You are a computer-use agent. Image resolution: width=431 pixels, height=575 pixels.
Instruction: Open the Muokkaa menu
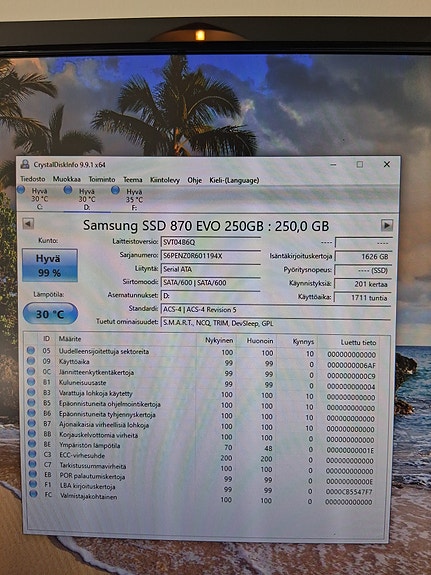click(66, 179)
